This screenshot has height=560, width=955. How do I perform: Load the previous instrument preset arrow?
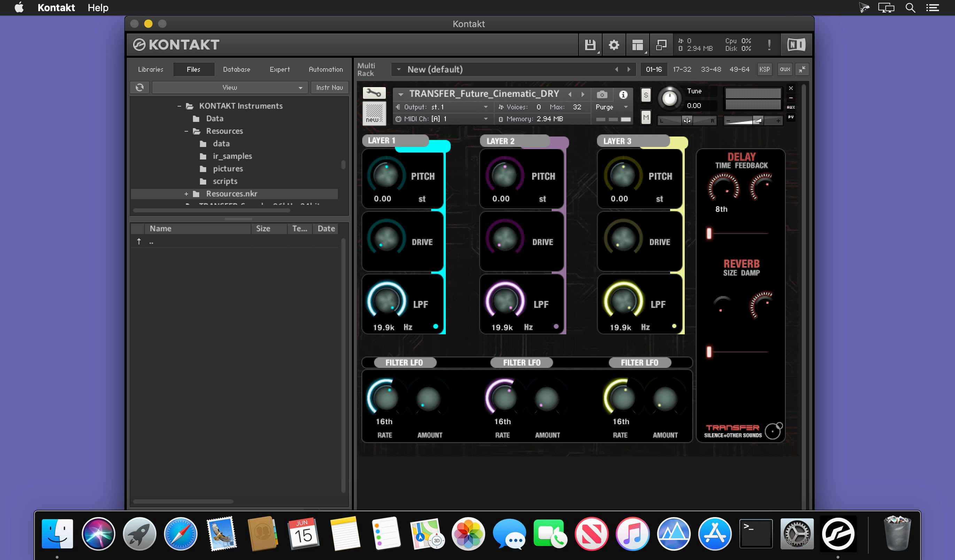tap(570, 94)
